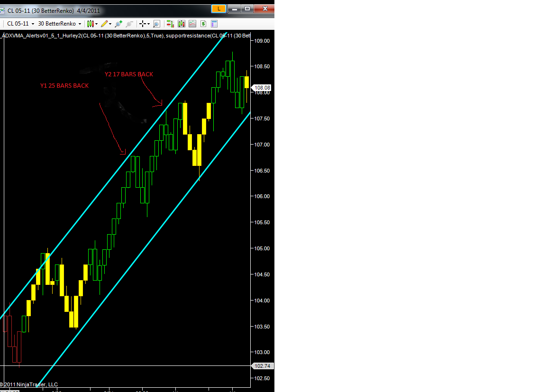Click the 105.00 price axis label
The image size is (546, 392).
click(x=262, y=248)
